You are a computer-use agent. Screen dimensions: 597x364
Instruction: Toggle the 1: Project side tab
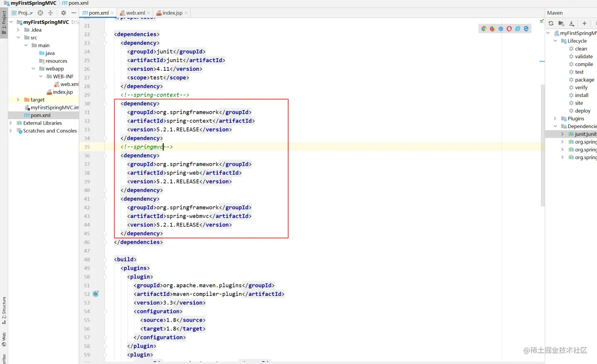(x=4, y=23)
